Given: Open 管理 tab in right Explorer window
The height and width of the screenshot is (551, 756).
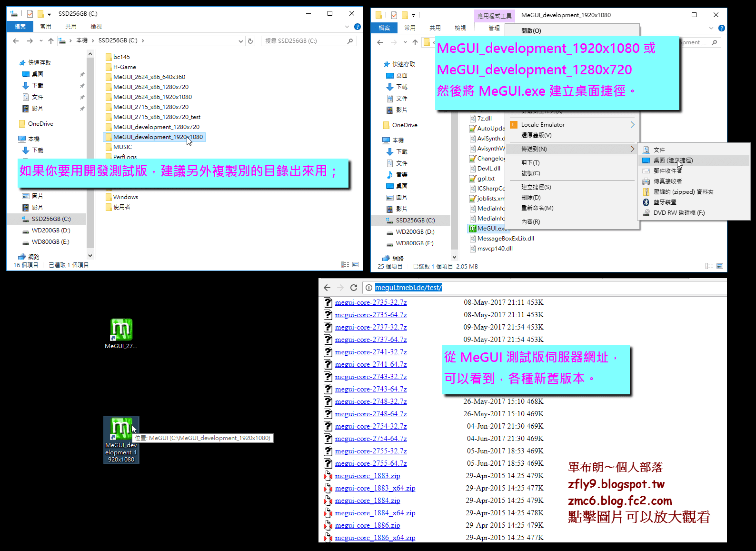Looking at the screenshot, I should (494, 28).
